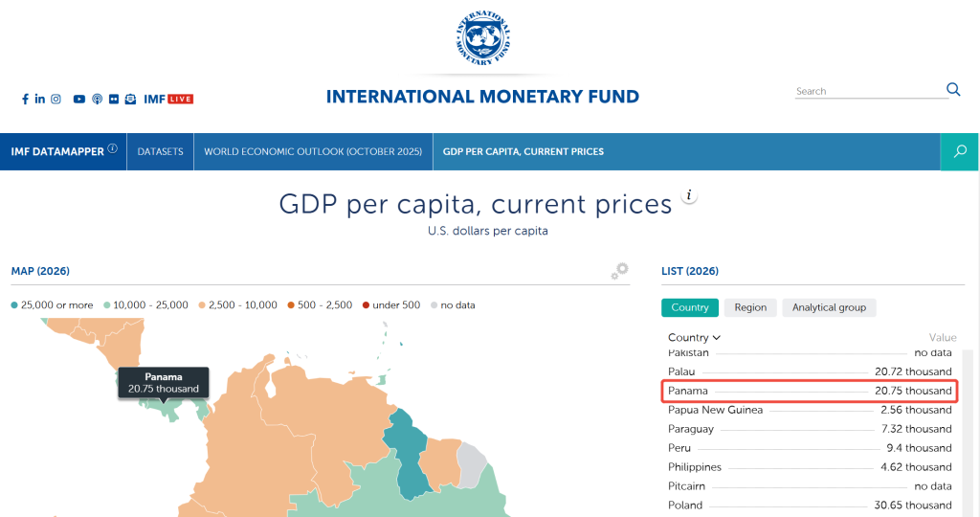The height and width of the screenshot is (517, 980).
Task: Open World Economic Outlook (October 2025) tab
Action: point(312,151)
